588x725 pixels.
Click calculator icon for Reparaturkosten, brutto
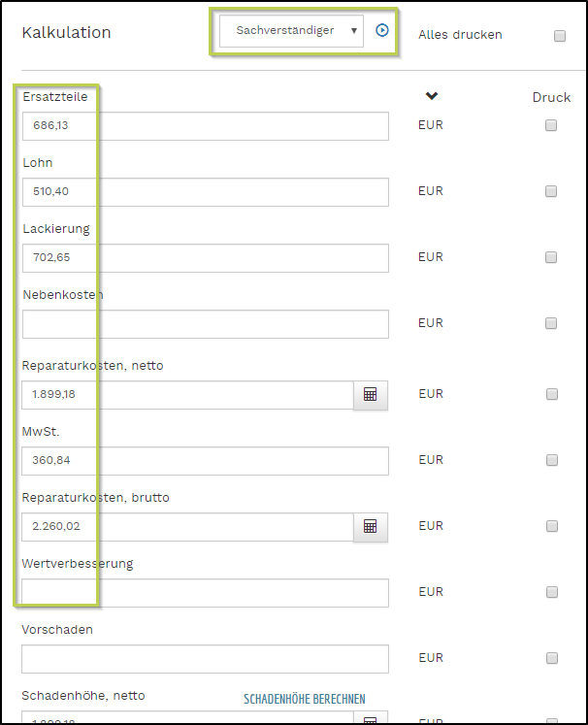pos(370,526)
